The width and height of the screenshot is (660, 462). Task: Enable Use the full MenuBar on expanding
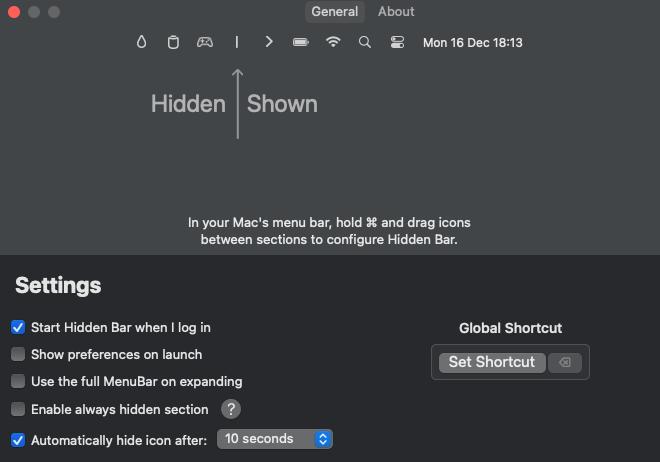pyautogui.click(x=18, y=381)
